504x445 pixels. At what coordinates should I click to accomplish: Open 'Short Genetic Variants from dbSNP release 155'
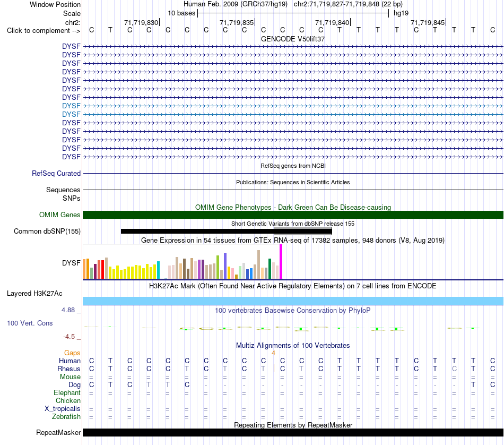(x=293, y=224)
